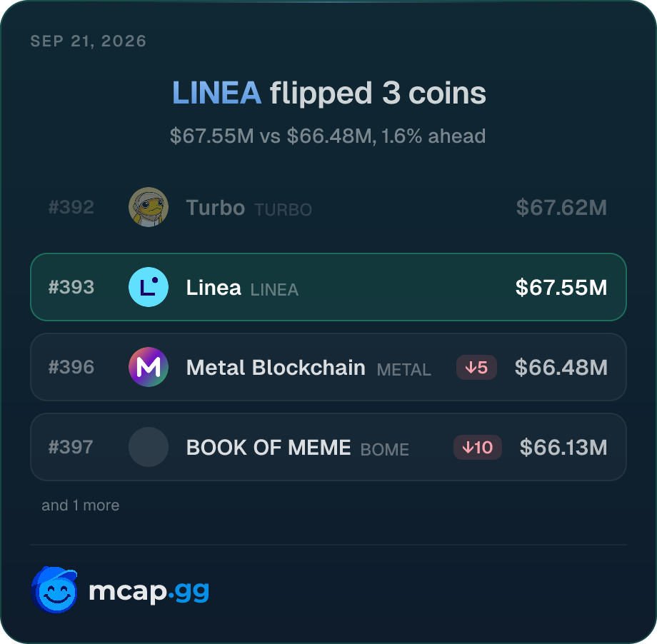
Task: Click the Linea cyan L logo
Action: point(149,287)
